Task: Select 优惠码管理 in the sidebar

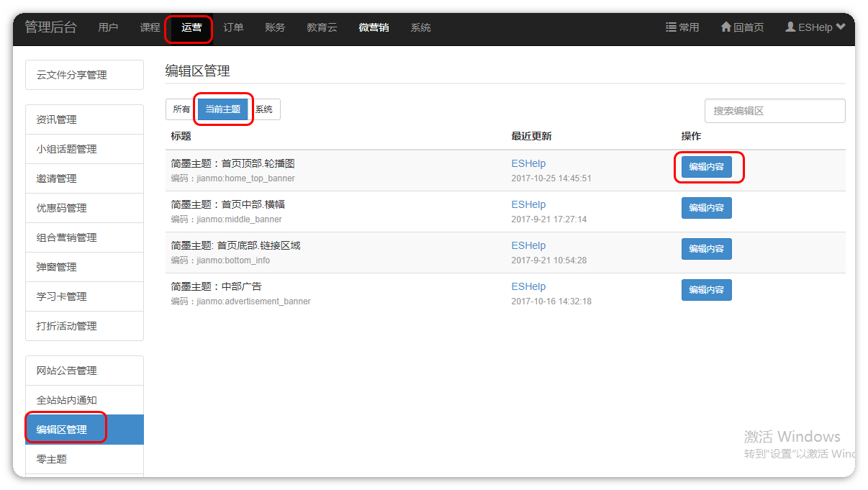Action: [x=84, y=208]
